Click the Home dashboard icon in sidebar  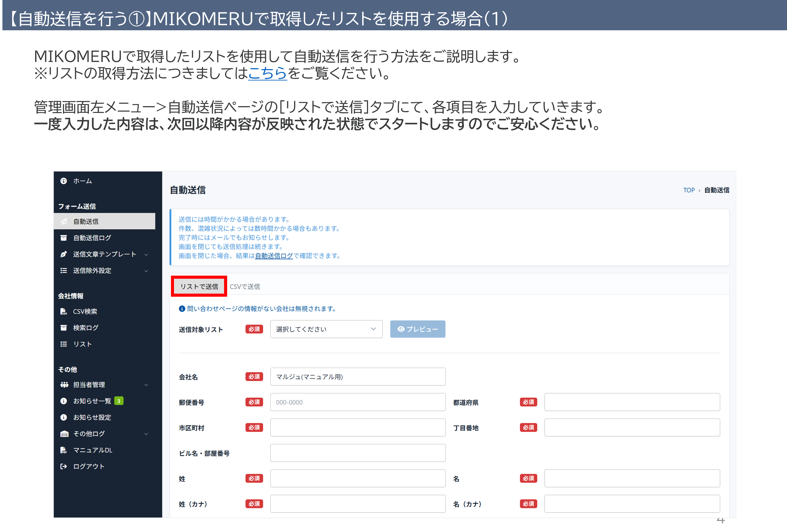[x=64, y=181]
